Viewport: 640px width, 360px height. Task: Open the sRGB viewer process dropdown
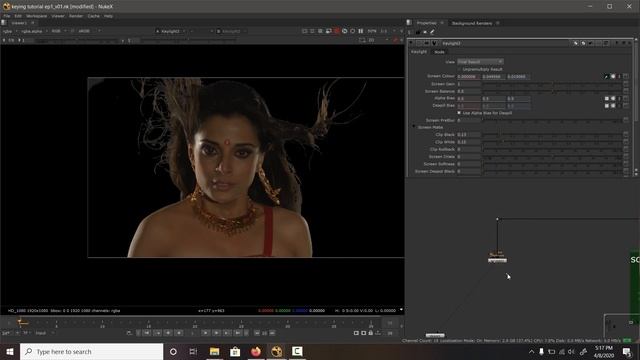point(88,31)
